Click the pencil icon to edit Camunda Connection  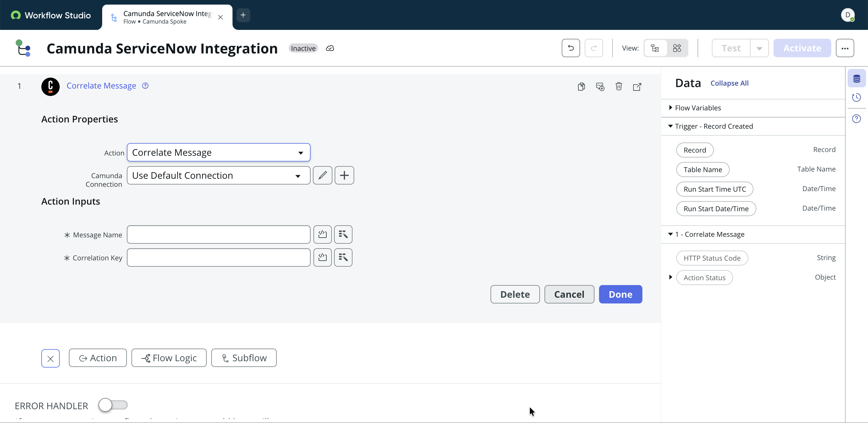pyautogui.click(x=322, y=175)
